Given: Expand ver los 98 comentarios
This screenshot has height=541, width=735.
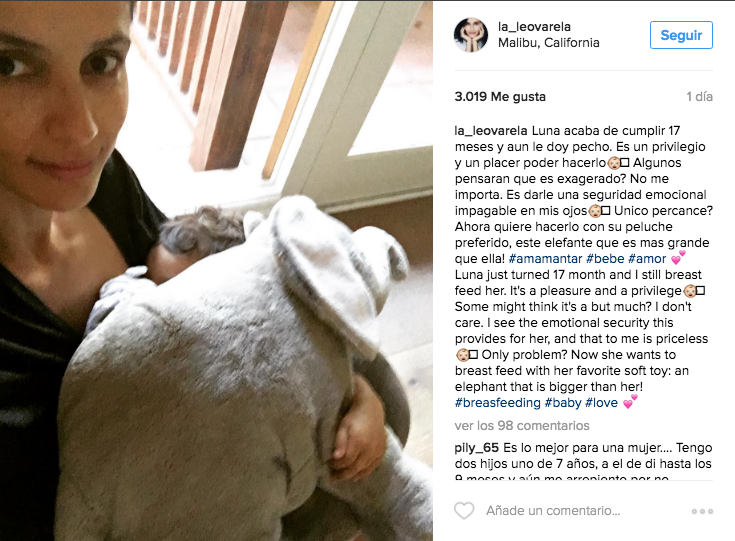Looking at the screenshot, I should pos(522,426).
